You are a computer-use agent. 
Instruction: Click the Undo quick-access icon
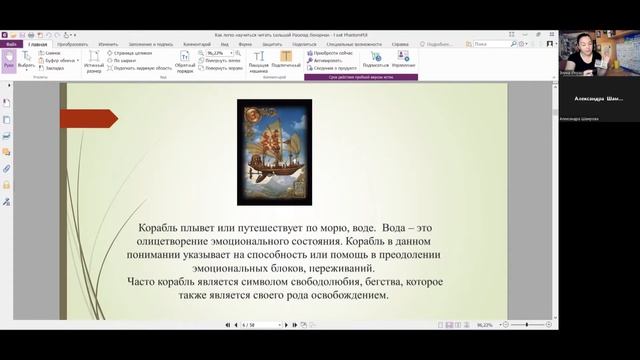click(49, 35)
